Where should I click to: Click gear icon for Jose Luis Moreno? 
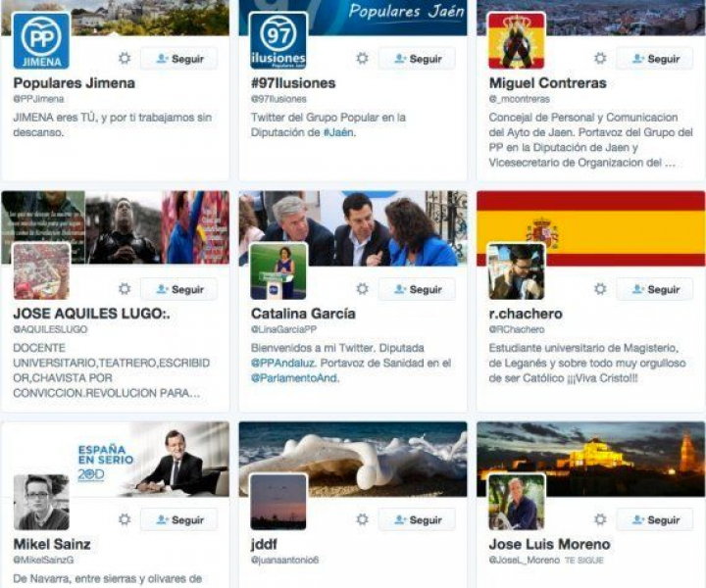600,519
